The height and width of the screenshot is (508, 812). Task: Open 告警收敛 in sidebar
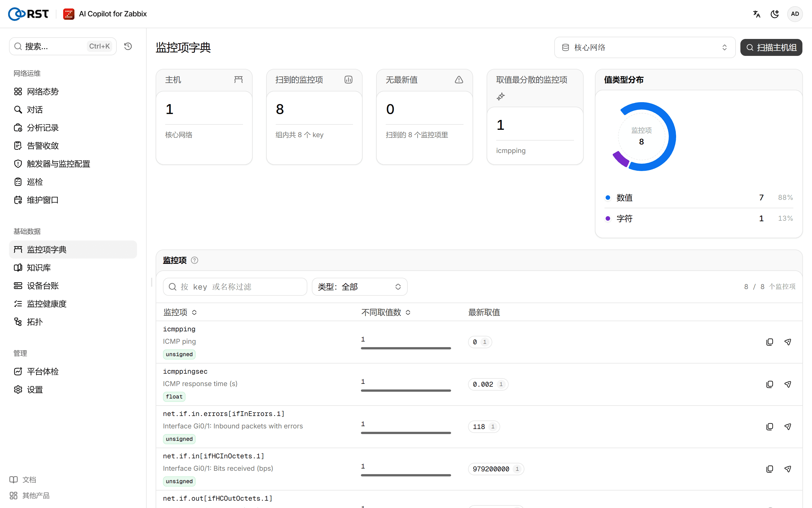pos(73,146)
